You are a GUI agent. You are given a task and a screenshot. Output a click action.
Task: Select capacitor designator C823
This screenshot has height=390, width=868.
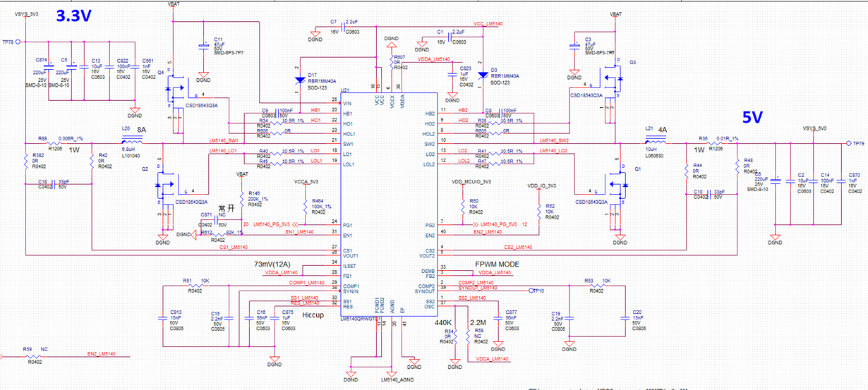coord(465,68)
